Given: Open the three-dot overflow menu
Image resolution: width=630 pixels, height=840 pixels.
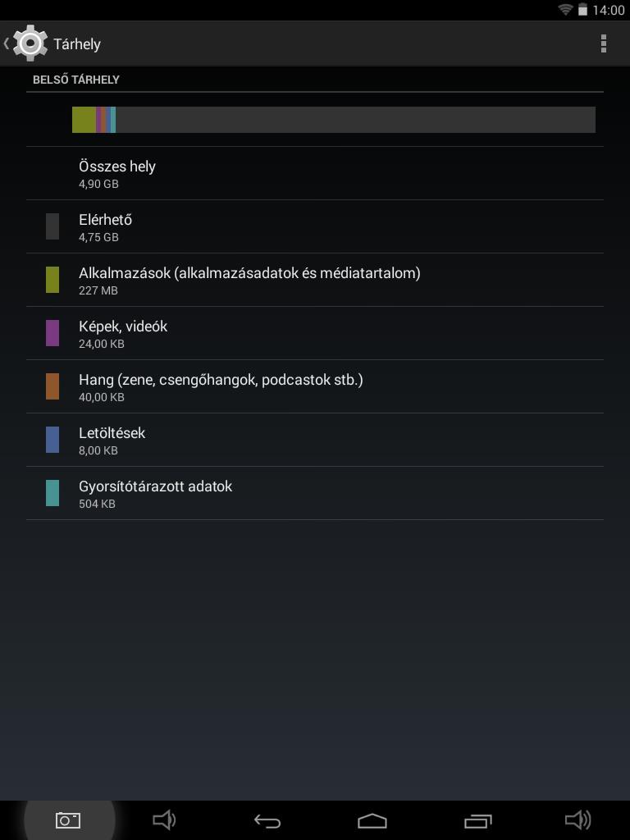Looking at the screenshot, I should [603, 44].
